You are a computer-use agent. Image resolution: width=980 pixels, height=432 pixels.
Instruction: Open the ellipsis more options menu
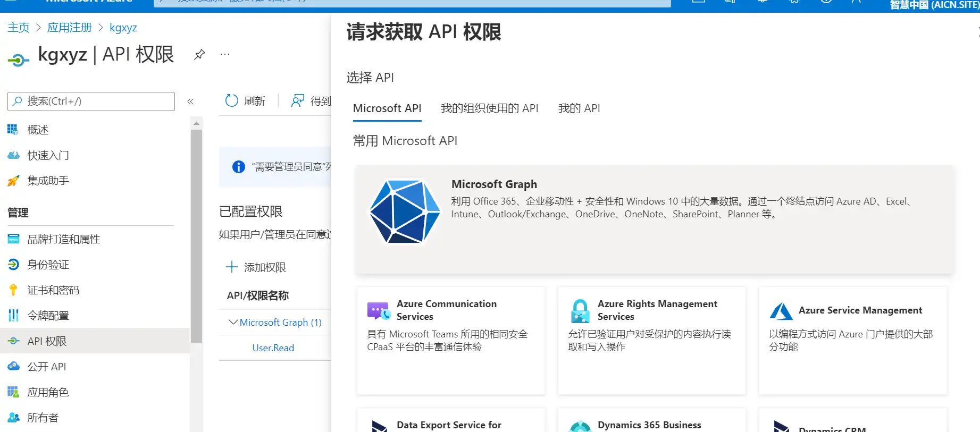tap(225, 54)
